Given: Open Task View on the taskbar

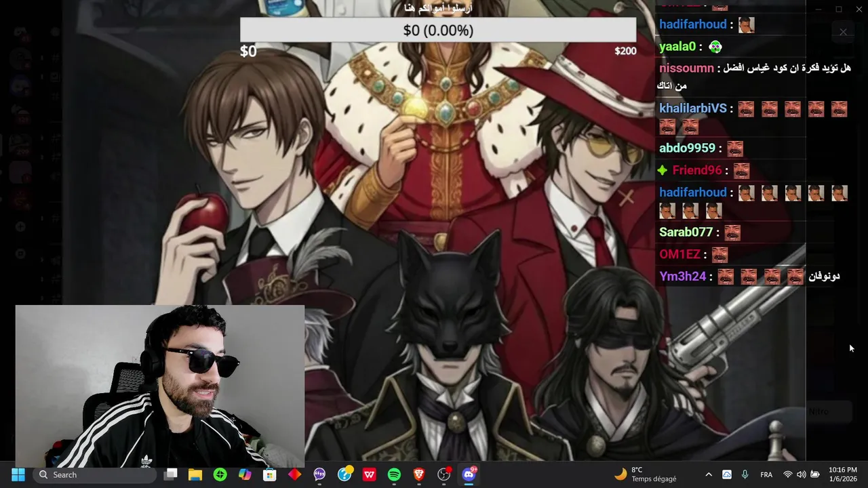Looking at the screenshot, I should (x=171, y=474).
